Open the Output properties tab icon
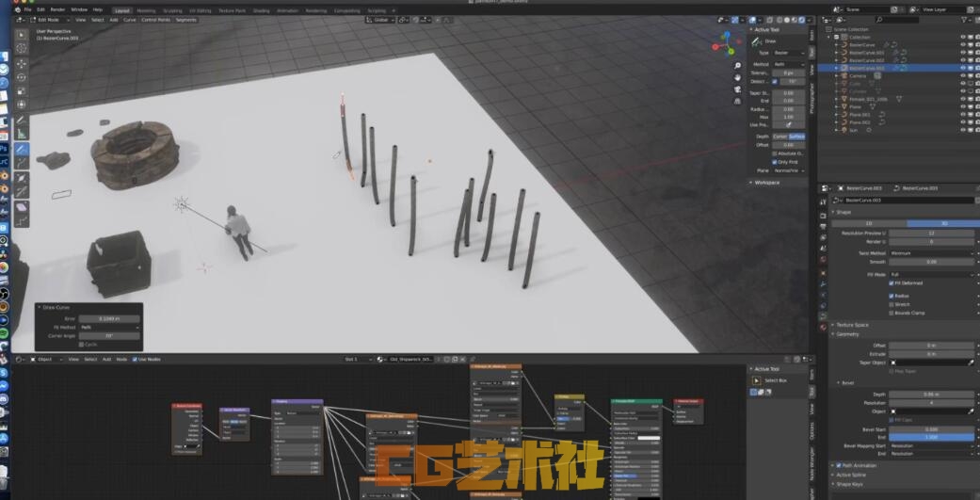This screenshot has width=980, height=500. click(823, 226)
